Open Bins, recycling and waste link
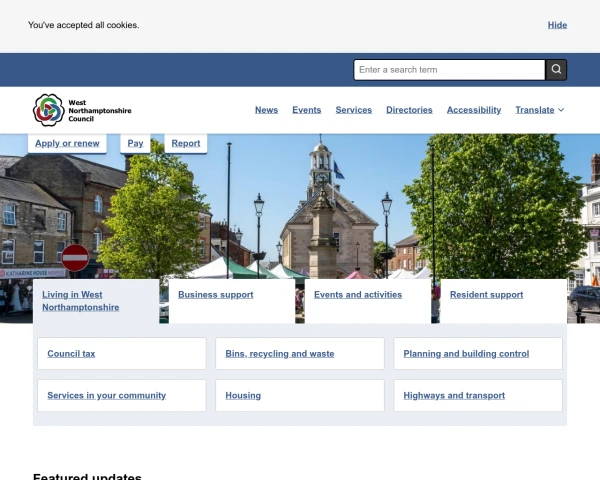Viewport: 600px width, 480px height. 280,354
